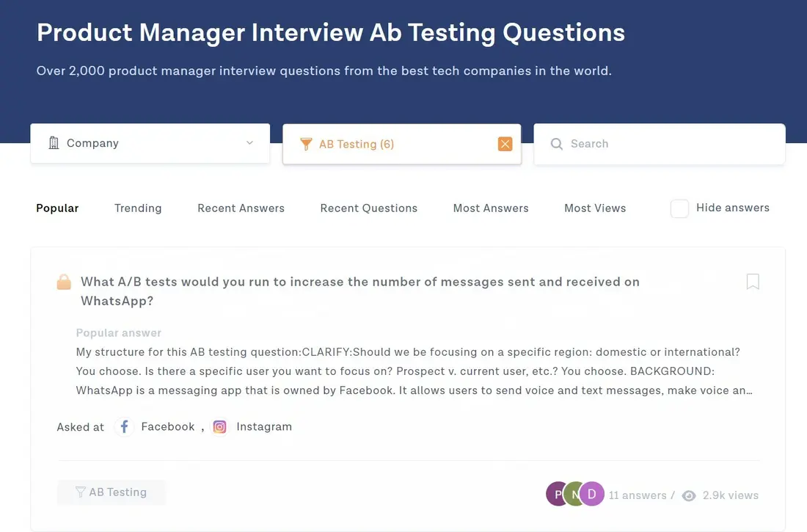807x532 pixels.
Task: Enable the Hide answers checkbox
Action: coord(679,208)
